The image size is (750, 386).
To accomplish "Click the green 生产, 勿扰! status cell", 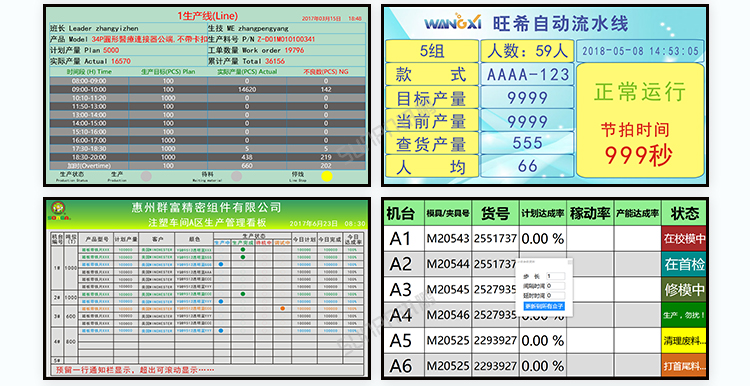I will 684,315.
